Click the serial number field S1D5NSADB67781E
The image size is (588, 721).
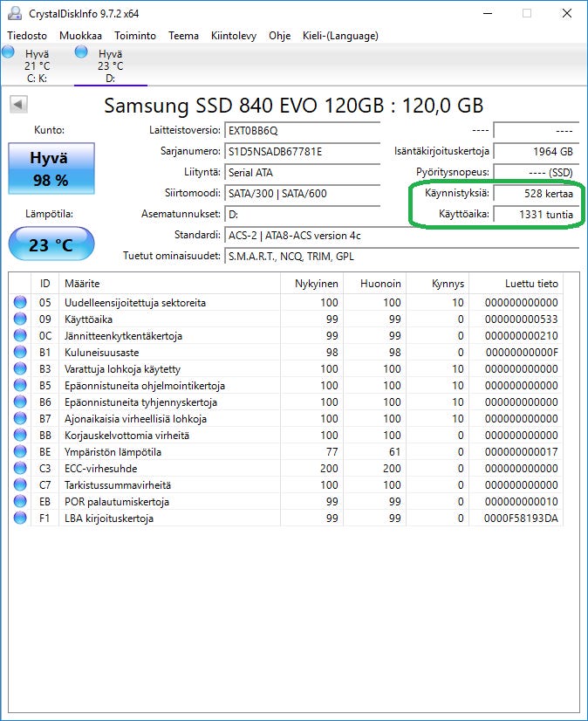tap(302, 151)
